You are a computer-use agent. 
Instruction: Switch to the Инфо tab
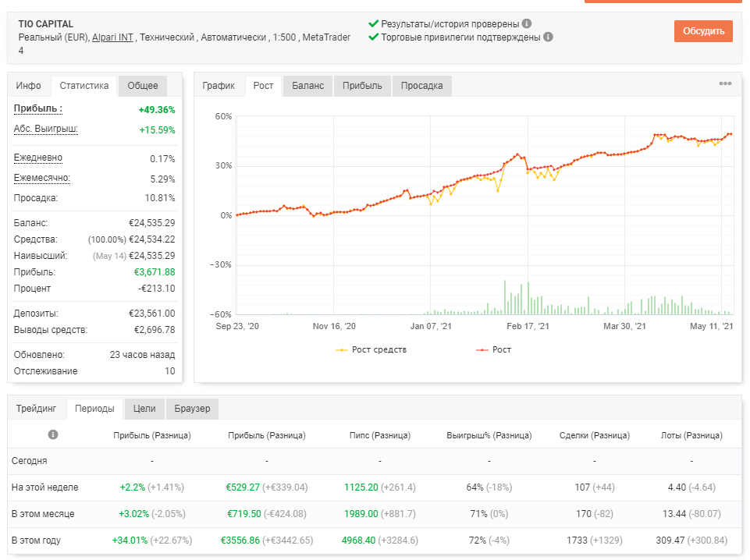[x=28, y=86]
